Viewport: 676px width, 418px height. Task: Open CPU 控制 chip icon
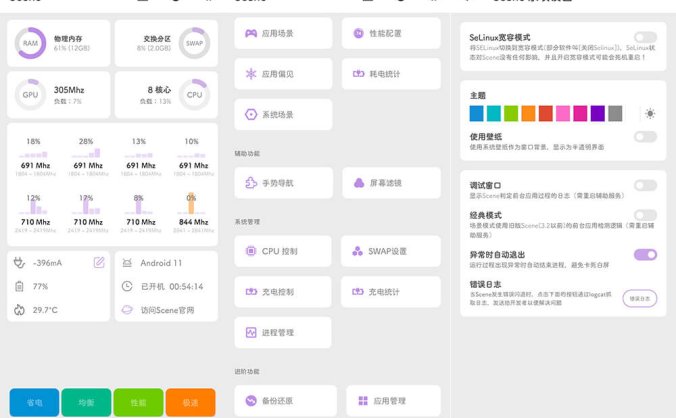coord(251,251)
